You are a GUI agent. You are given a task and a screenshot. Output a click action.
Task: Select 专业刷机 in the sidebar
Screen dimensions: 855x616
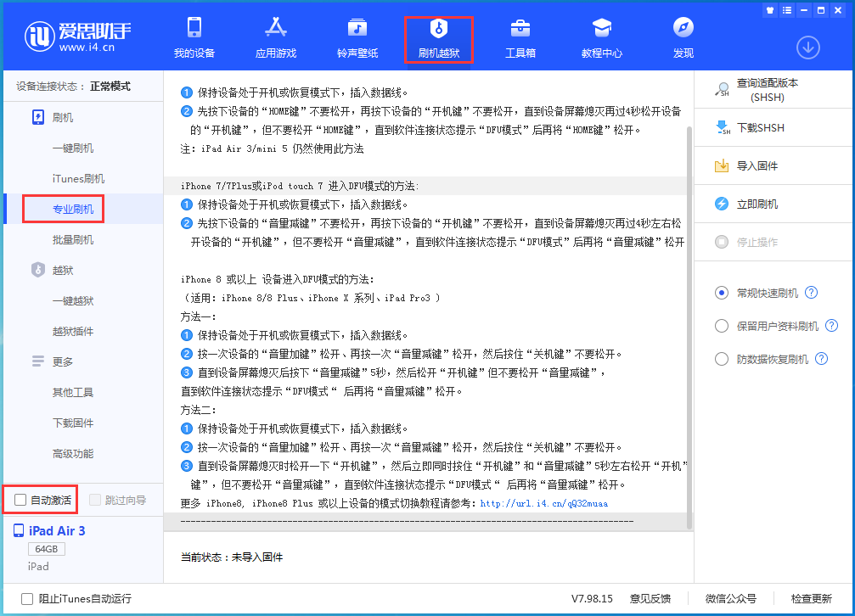[x=73, y=209]
